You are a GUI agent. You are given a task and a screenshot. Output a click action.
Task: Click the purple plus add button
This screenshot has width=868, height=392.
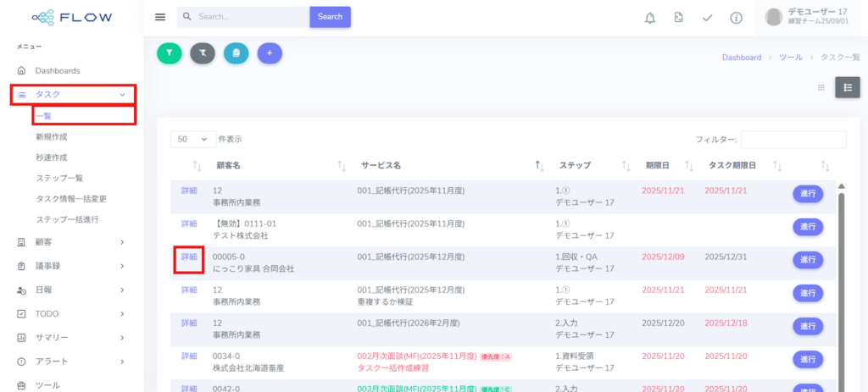[x=270, y=52]
